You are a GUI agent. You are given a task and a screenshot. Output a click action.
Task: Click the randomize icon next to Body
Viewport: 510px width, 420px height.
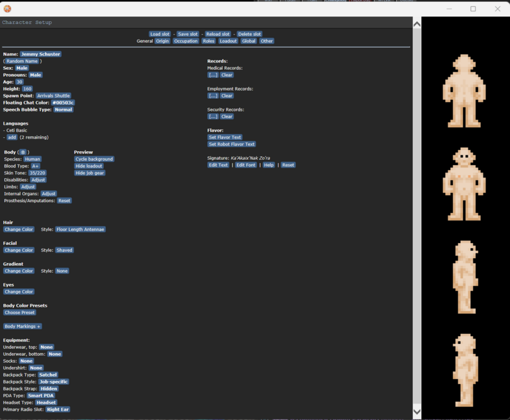[23, 152]
